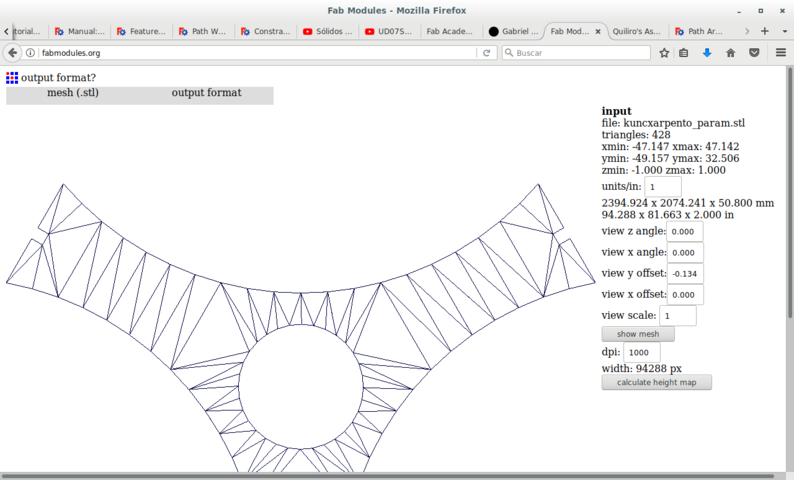Reload the page with the refresh icon
Screen dimensions: 794x480
click(487, 53)
